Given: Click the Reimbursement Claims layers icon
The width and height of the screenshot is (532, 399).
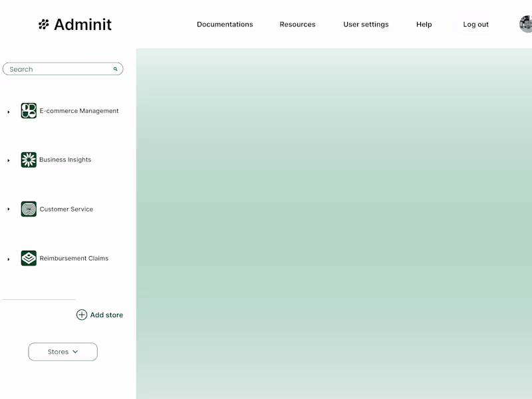Looking at the screenshot, I should 29,258.
